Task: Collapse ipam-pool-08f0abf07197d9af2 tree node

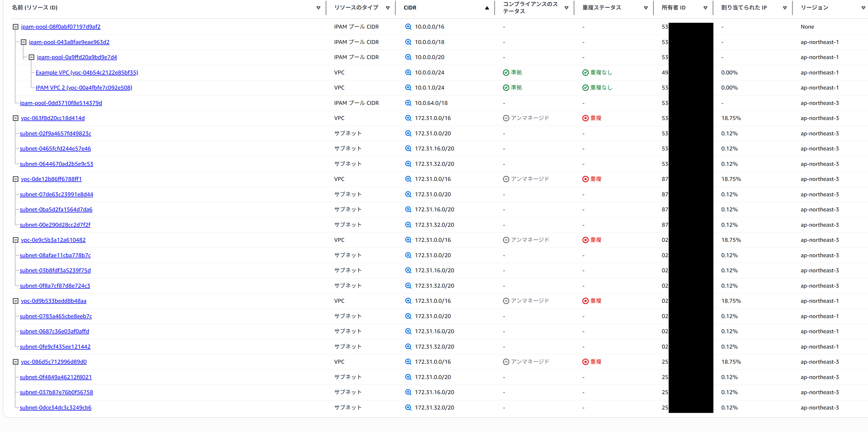Action: click(x=16, y=27)
